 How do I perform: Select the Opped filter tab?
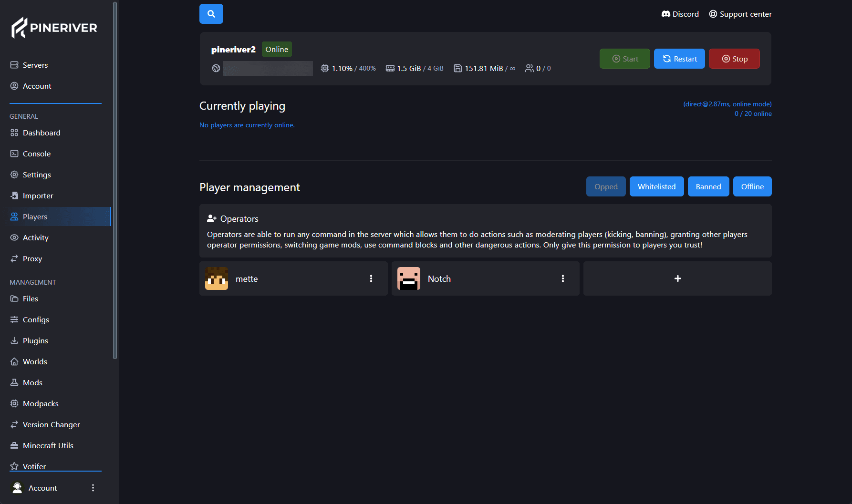click(606, 186)
